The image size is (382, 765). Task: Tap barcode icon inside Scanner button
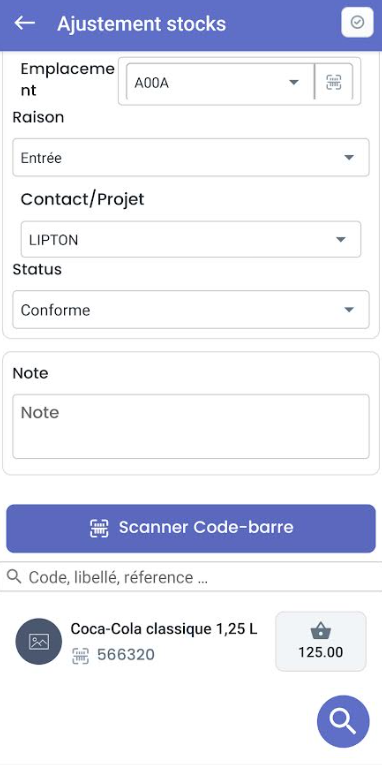[x=99, y=528]
